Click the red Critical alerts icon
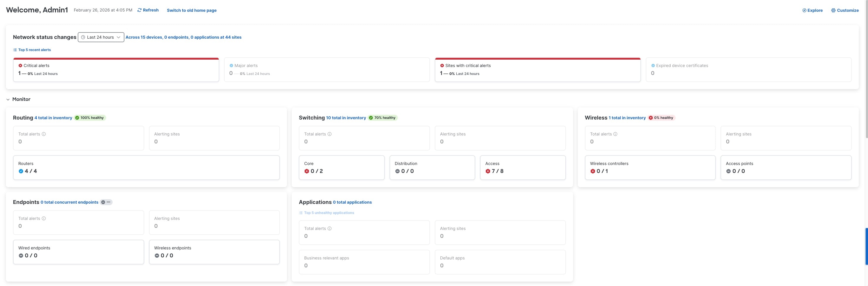868x286 pixels. (20, 66)
